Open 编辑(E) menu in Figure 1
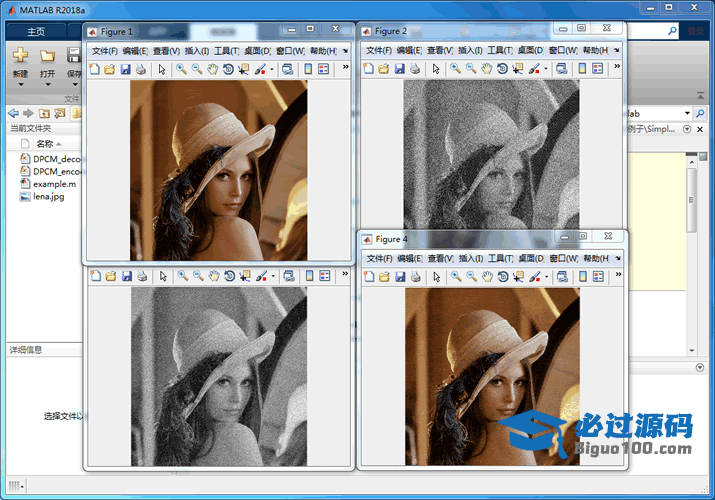 click(135, 51)
